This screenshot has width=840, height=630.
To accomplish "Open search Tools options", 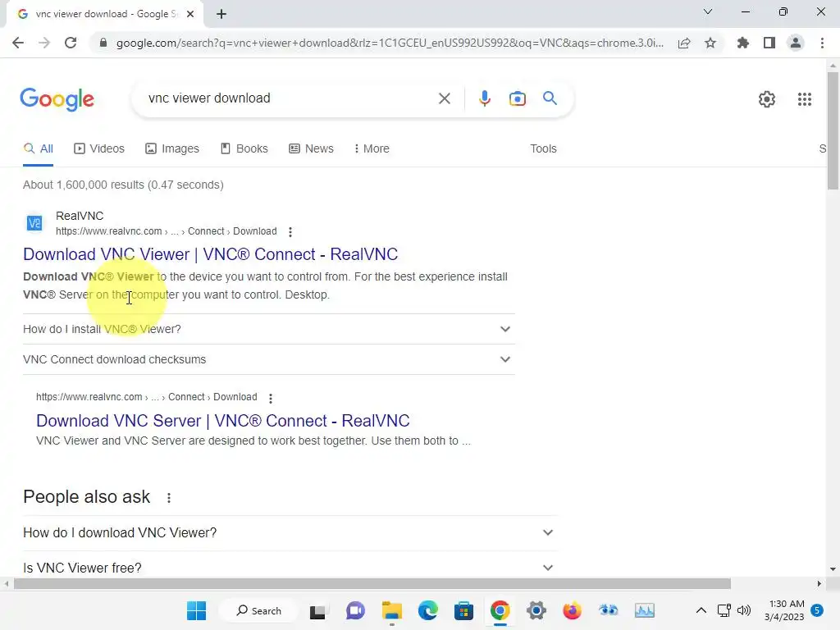I will (543, 149).
